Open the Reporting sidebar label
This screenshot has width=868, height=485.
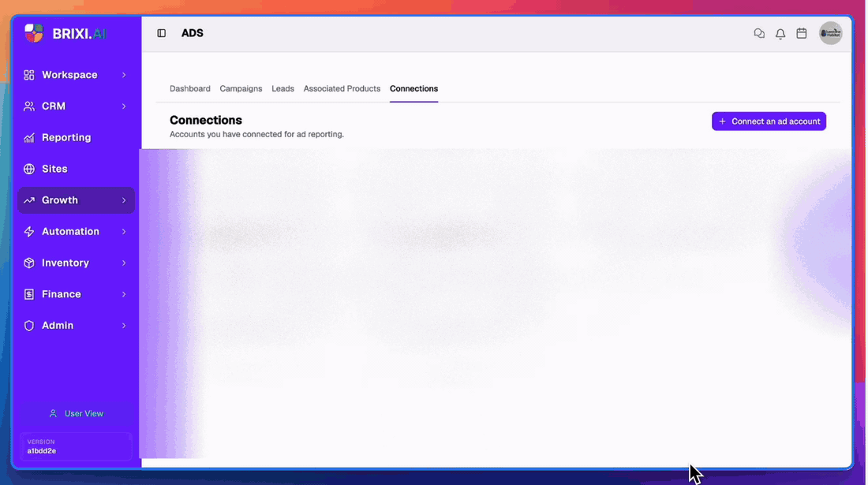[66, 138]
